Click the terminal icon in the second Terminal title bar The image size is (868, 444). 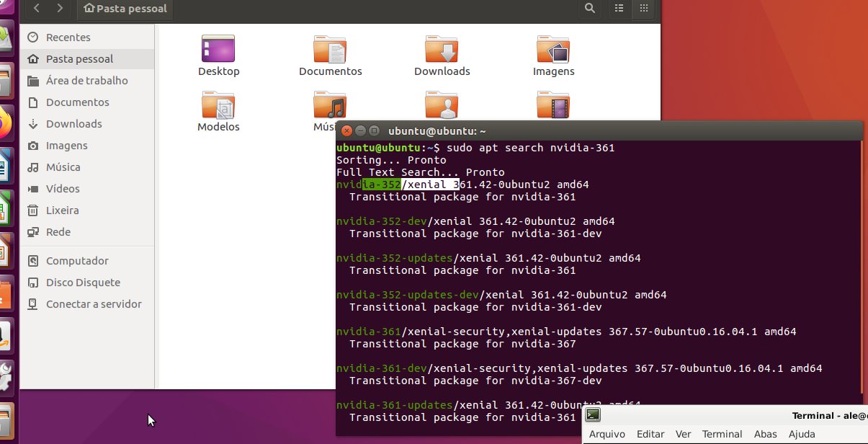(593, 414)
